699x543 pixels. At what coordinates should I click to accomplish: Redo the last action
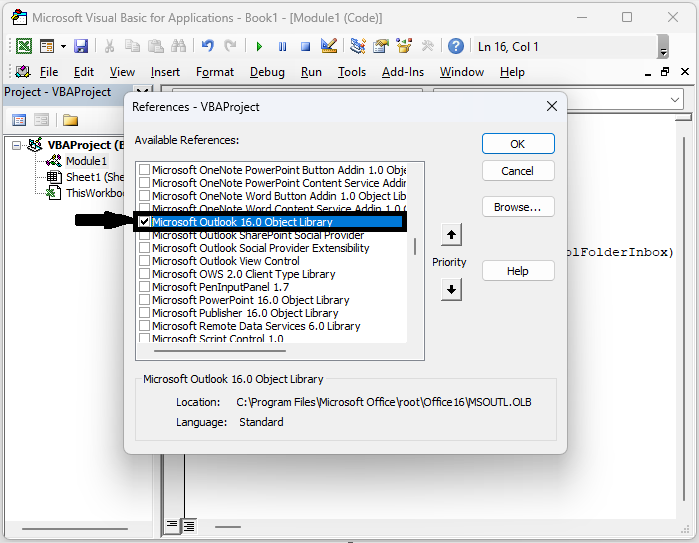230,46
